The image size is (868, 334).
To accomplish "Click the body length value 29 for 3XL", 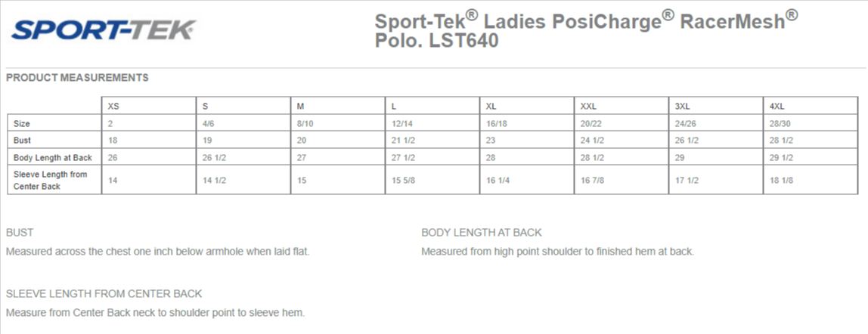I will (x=680, y=157).
